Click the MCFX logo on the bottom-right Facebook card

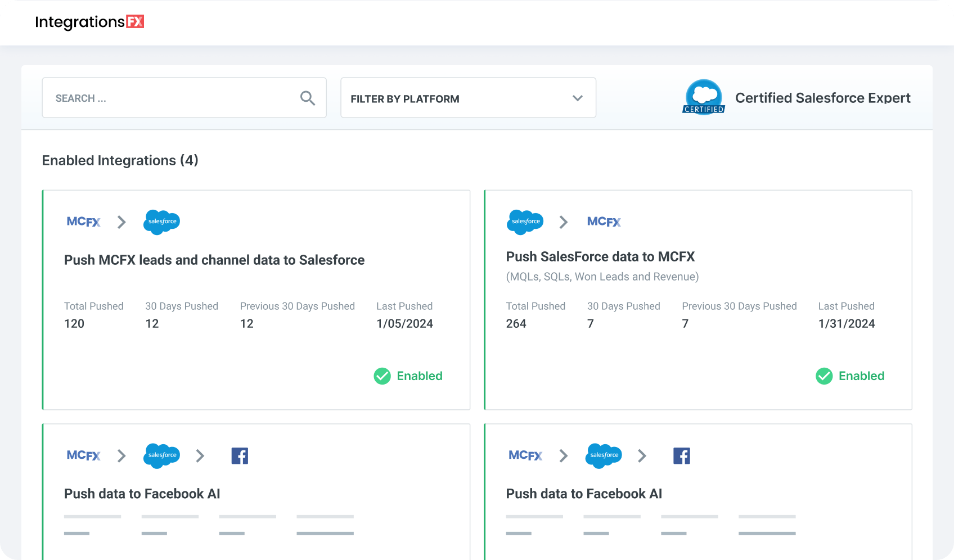pyautogui.click(x=525, y=455)
